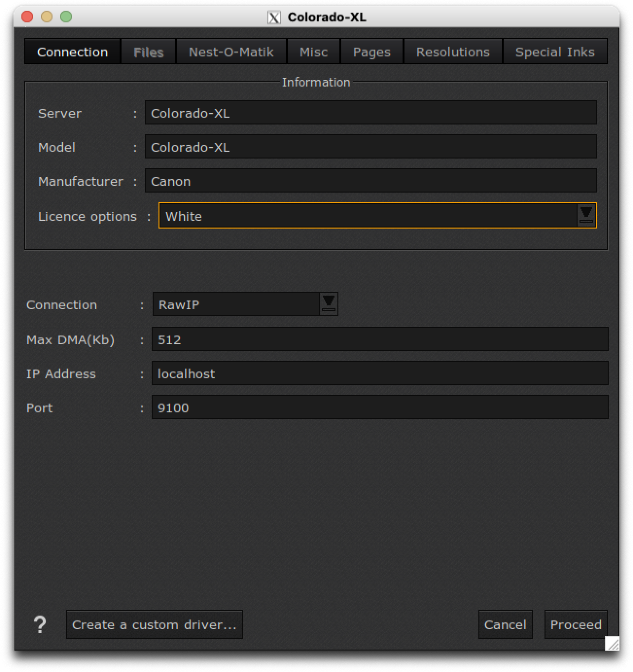Click the White licence option combo box
The width and height of the screenshot is (633, 672).
click(x=377, y=215)
